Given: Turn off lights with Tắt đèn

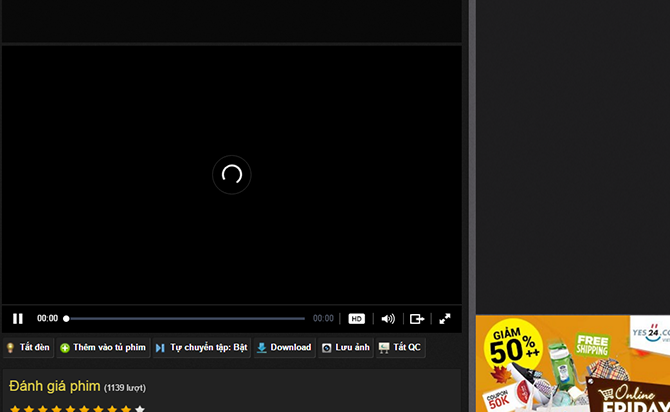Looking at the screenshot, I should click(x=28, y=348).
